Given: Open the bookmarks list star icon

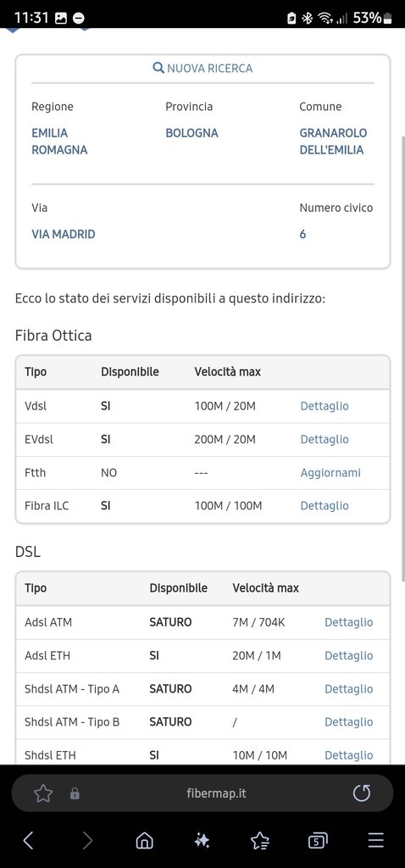Looking at the screenshot, I should coord(260,841).
